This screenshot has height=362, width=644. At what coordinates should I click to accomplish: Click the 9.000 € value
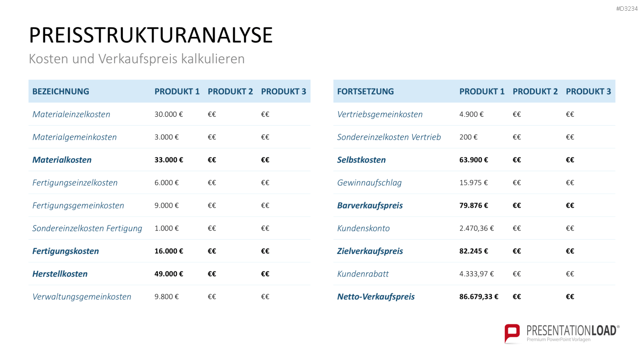point(167,205)
